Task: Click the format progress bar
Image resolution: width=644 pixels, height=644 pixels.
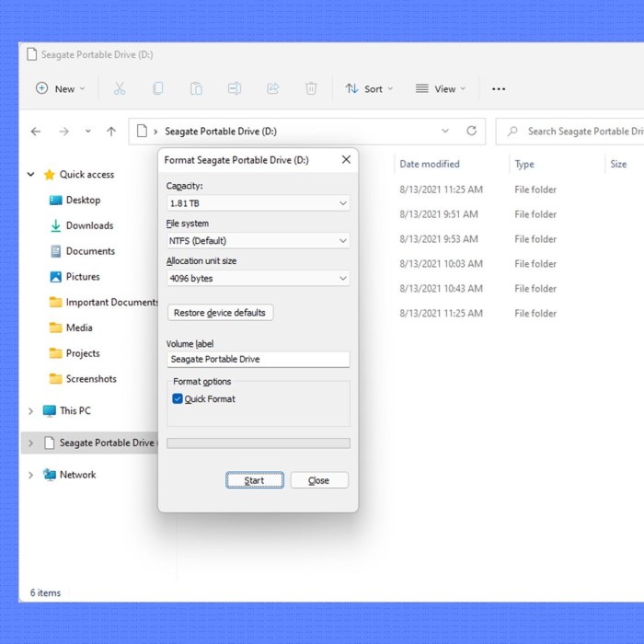Action: pos(259,443)
